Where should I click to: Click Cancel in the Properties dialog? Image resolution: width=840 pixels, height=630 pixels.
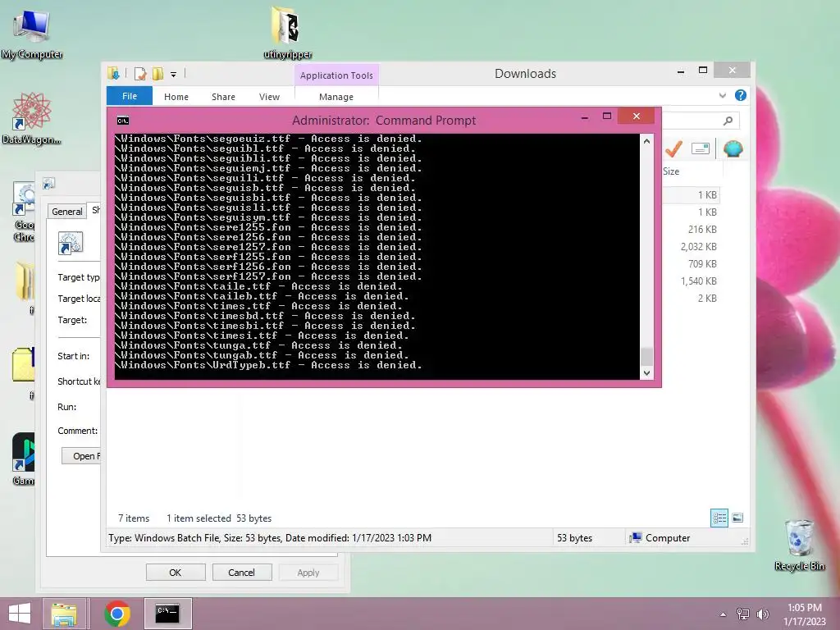pos(242,572)
